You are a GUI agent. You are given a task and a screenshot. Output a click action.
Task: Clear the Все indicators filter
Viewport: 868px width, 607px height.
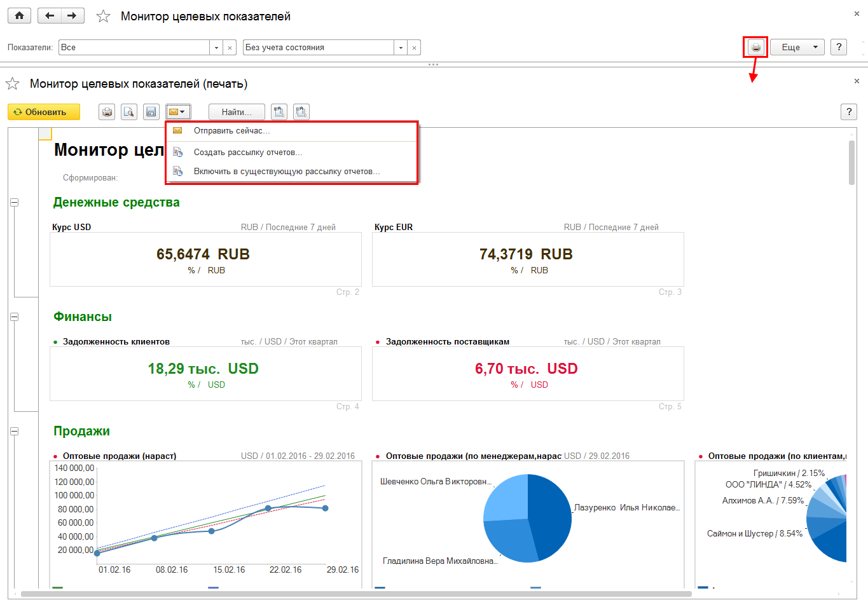tap(230, 48)
